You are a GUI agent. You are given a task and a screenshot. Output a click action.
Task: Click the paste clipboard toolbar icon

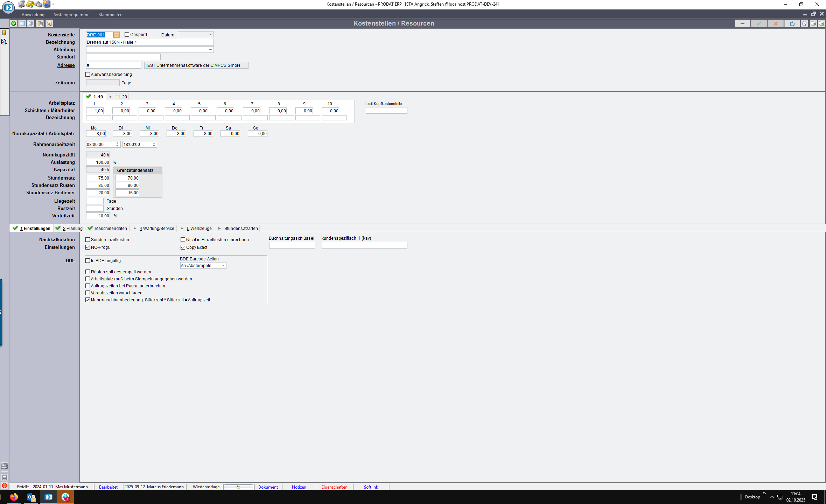(x=40, y=23)
